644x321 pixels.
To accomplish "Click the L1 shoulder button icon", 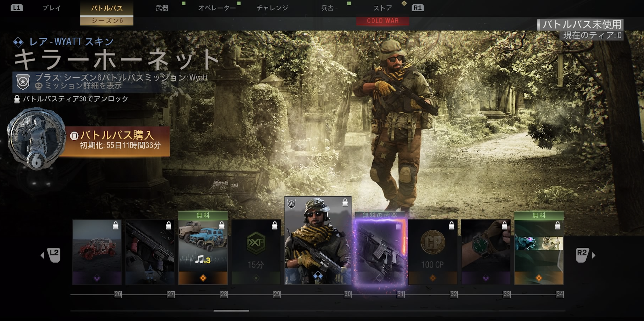I will click(x=17, y=8).
